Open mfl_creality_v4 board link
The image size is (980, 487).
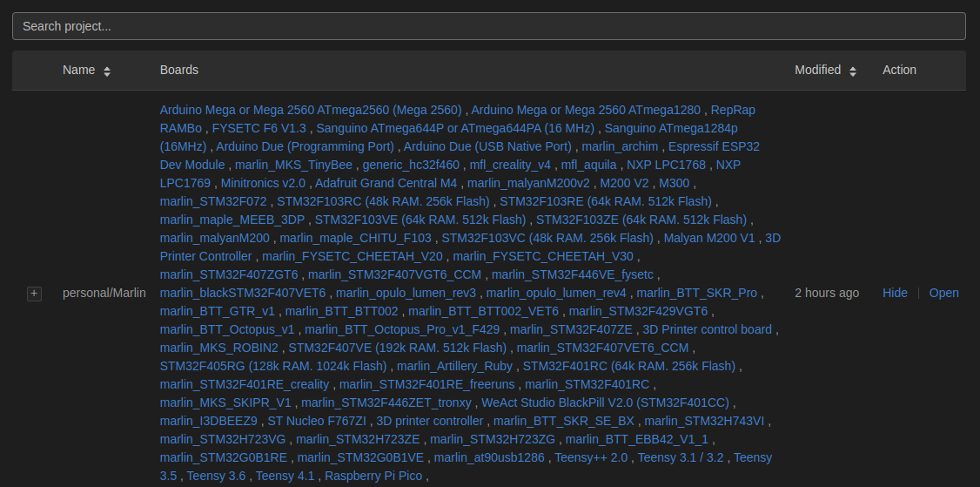510,166
